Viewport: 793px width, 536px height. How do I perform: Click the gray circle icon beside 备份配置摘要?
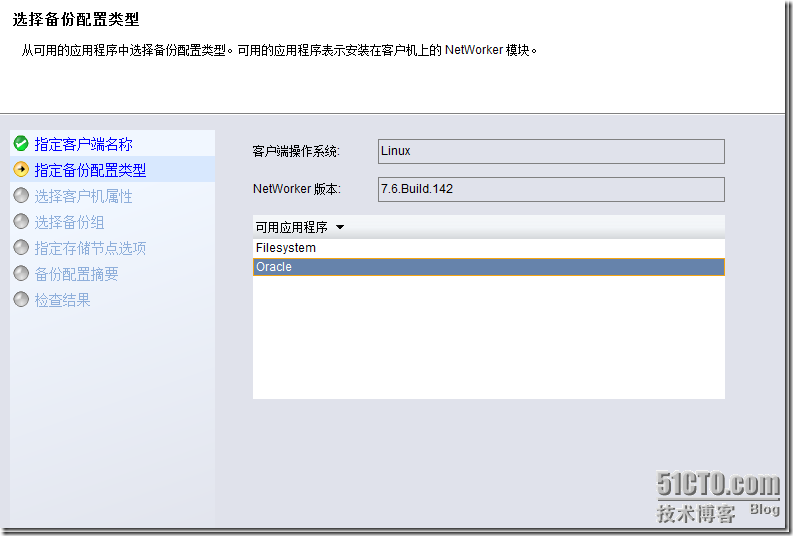point(21,274)
